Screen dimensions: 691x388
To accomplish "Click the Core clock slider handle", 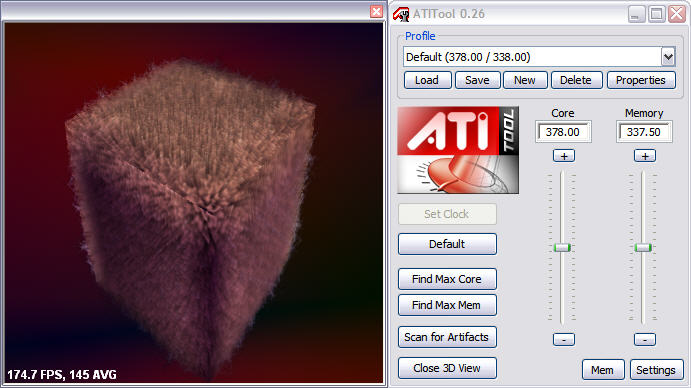I will pos(562,247).
